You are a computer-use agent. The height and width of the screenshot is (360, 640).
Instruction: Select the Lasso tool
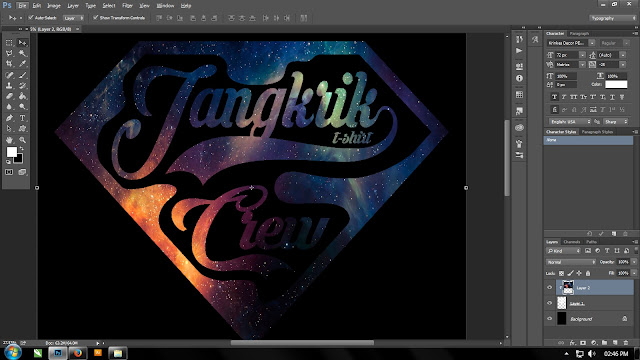coord(9,53)
